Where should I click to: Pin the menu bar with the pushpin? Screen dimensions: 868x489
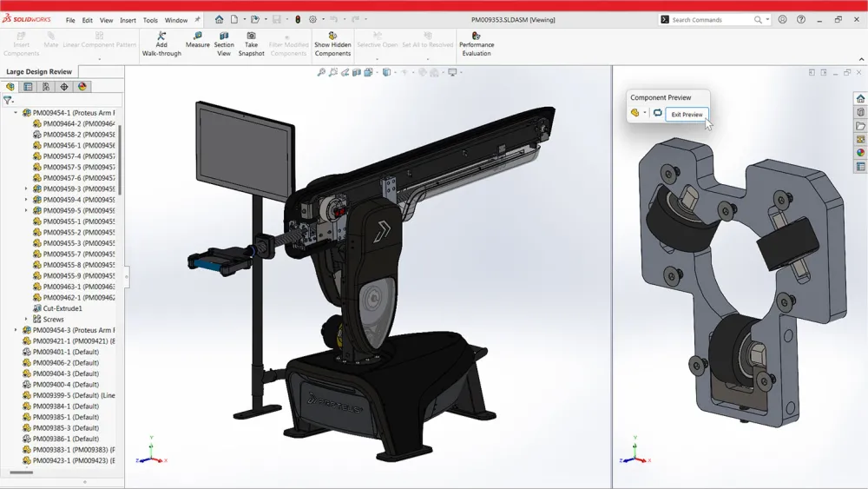(197, 19)
